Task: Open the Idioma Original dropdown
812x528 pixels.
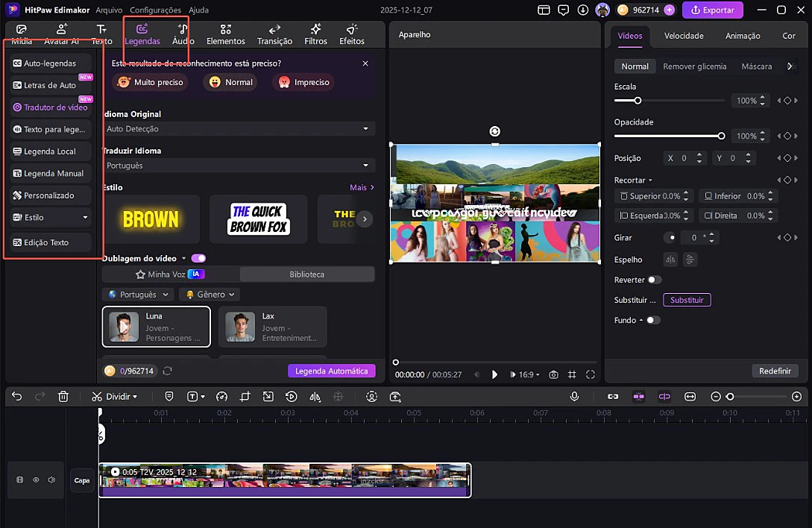Action: (x=238, y=129)
